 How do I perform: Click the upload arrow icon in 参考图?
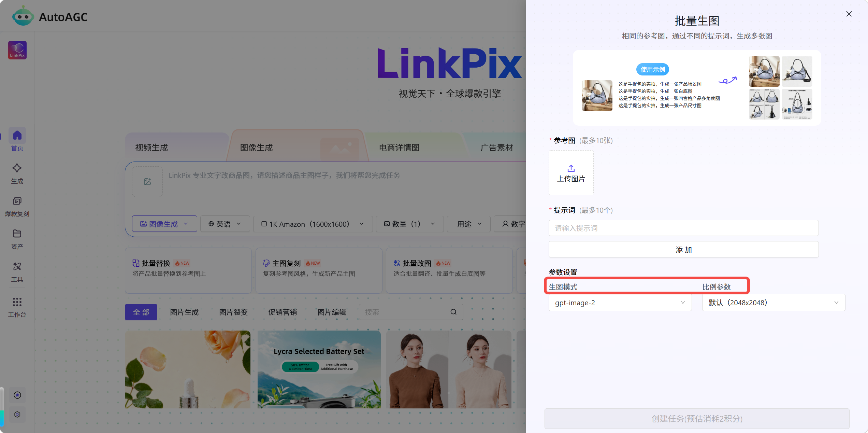pos(571,168)
